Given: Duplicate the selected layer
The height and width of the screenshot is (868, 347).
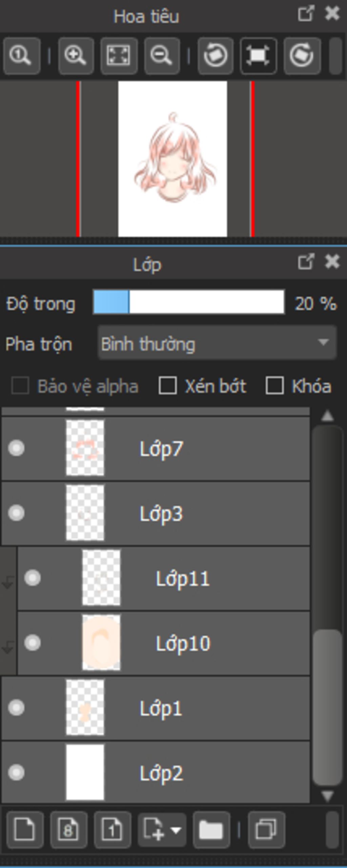Looking at the screenshot, I should [266, 830].
